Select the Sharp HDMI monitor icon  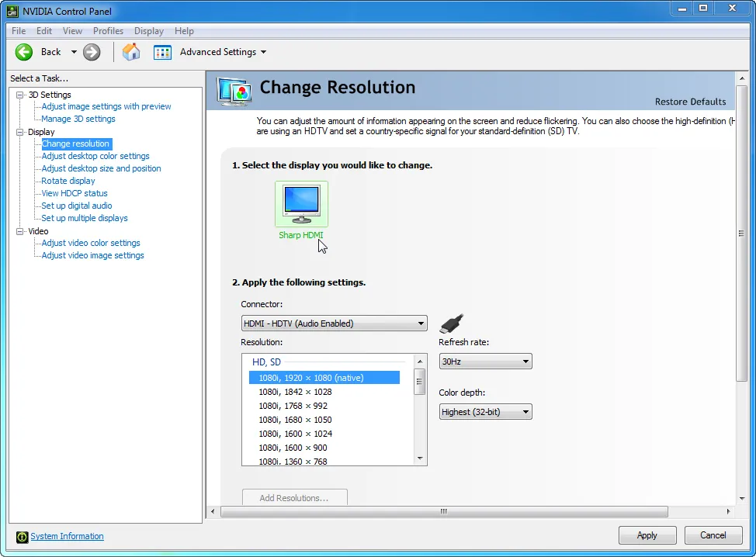(301, 204)
